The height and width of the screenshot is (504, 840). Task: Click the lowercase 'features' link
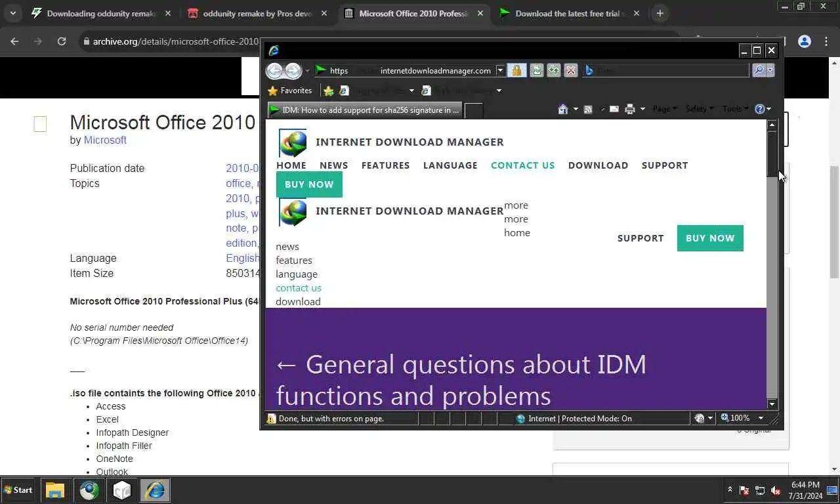pos(294,261)
